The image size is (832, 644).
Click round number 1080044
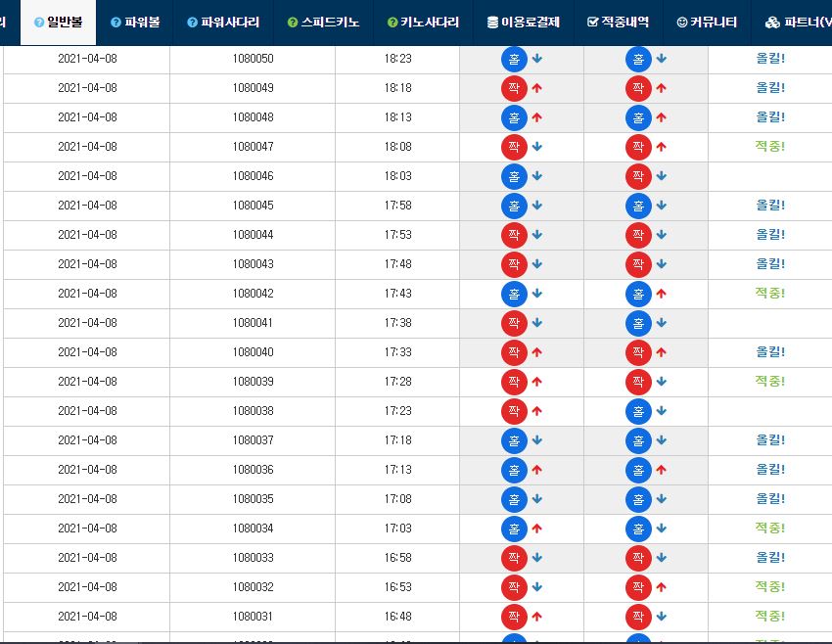254,235
